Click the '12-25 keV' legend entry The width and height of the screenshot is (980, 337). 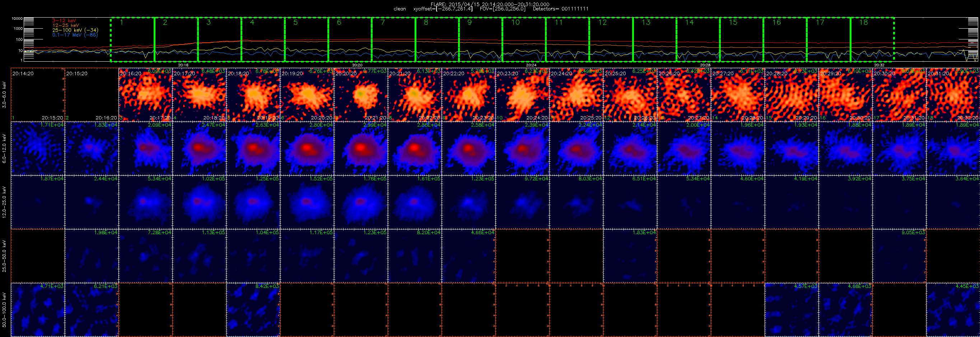coord(65,25)
